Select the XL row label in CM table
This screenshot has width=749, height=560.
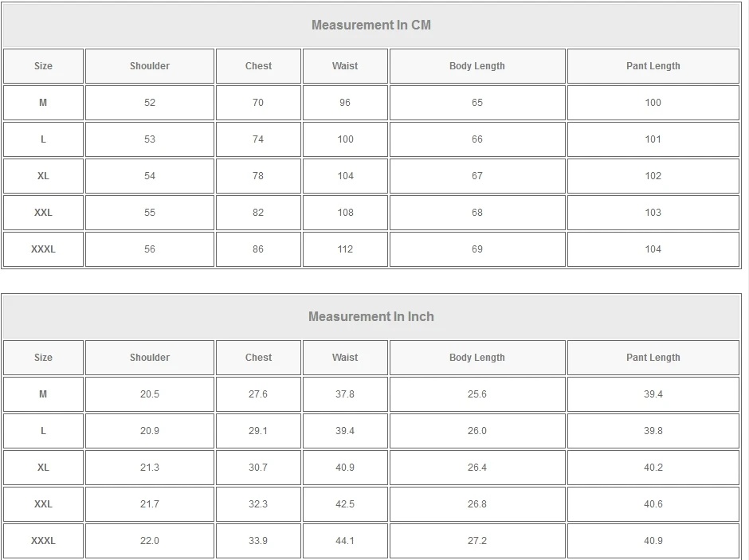(x=44, y=176)
